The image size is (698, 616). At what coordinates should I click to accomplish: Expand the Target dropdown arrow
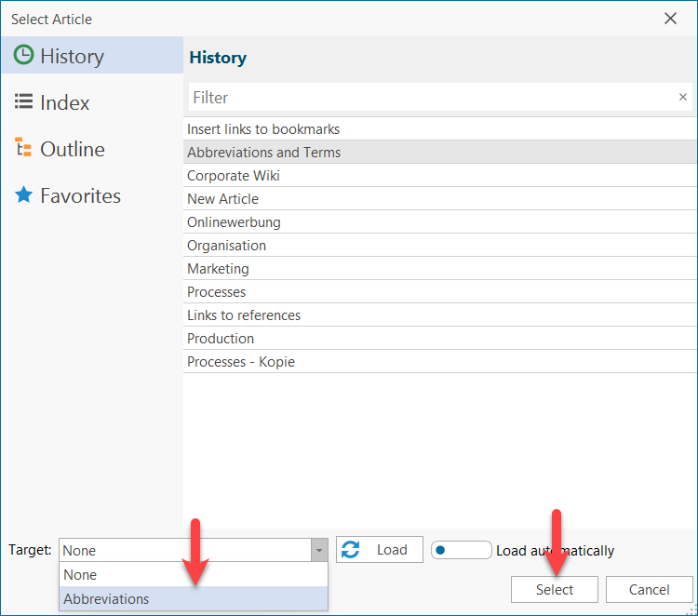pos(319,551)
